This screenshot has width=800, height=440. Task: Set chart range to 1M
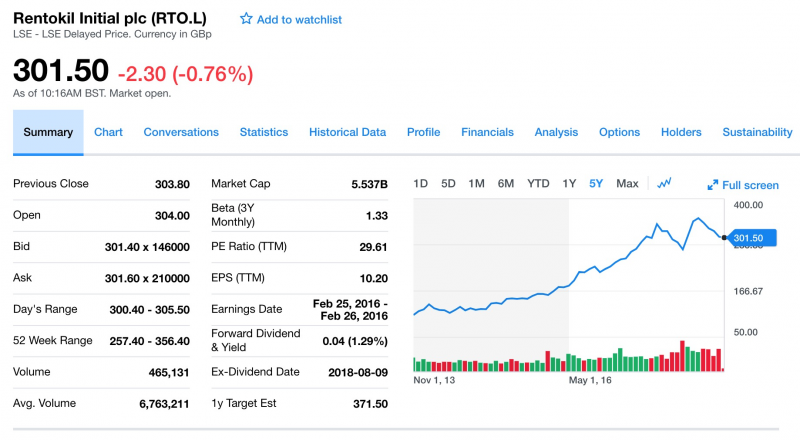(477, 183)
